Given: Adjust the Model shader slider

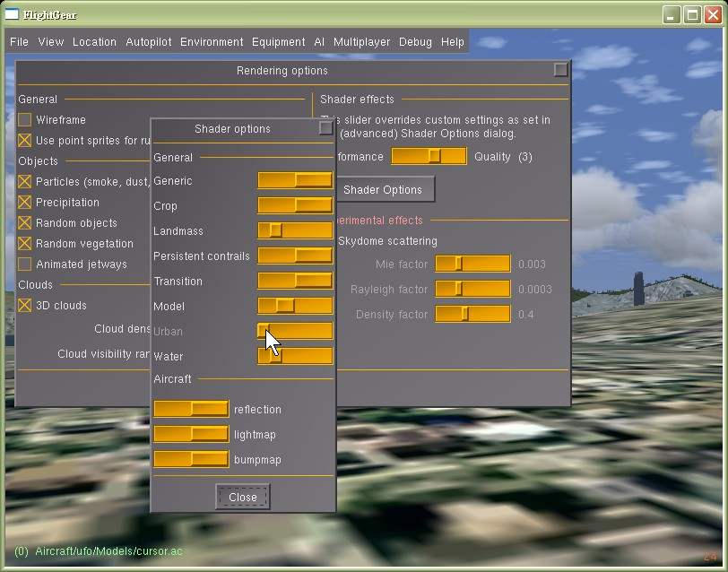Looking at the screenshot, I should pyautogui.click(x=295, y=306).
